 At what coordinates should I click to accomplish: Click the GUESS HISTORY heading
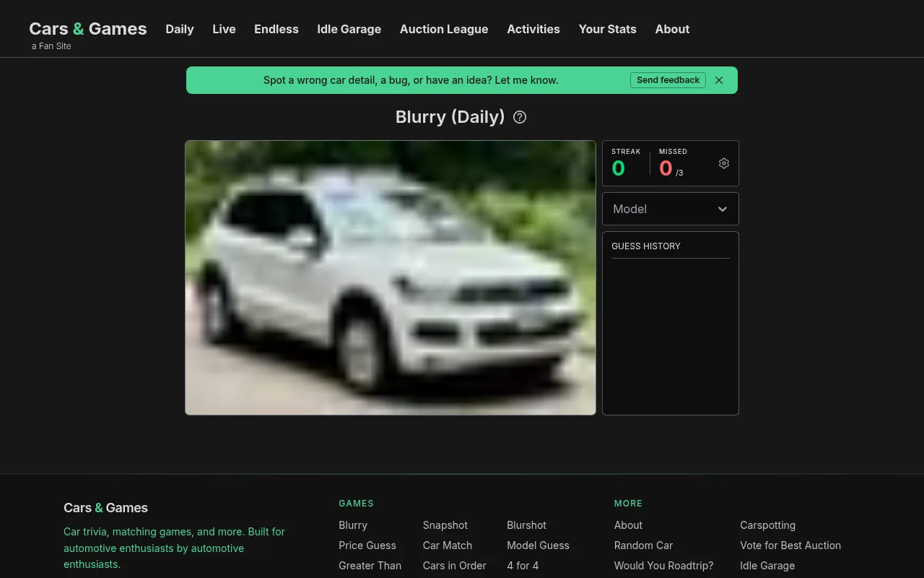(x=646, y=246)
